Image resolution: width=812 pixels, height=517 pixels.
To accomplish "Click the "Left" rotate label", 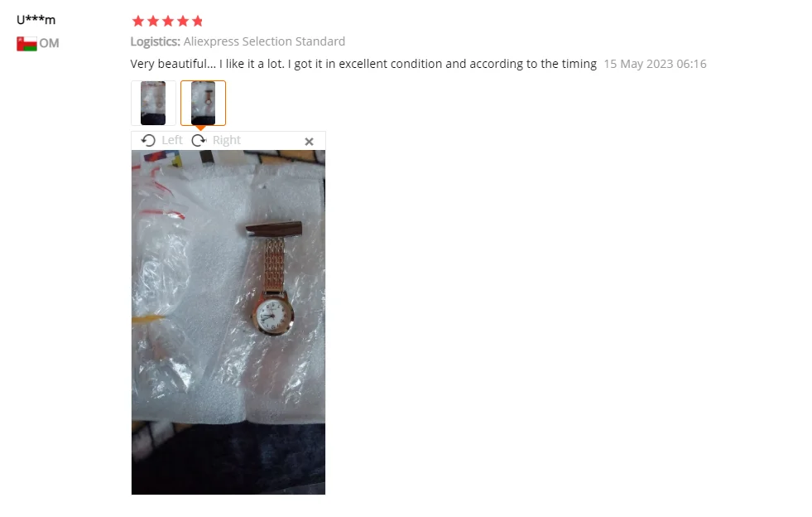I will coord(172,141).
